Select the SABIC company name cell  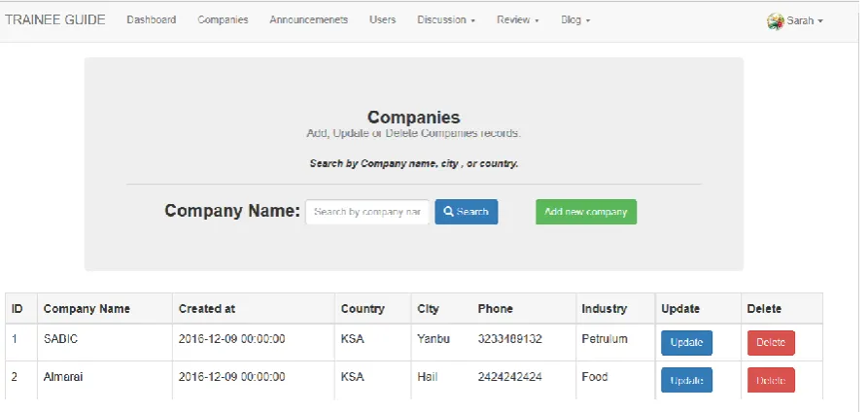60,339
